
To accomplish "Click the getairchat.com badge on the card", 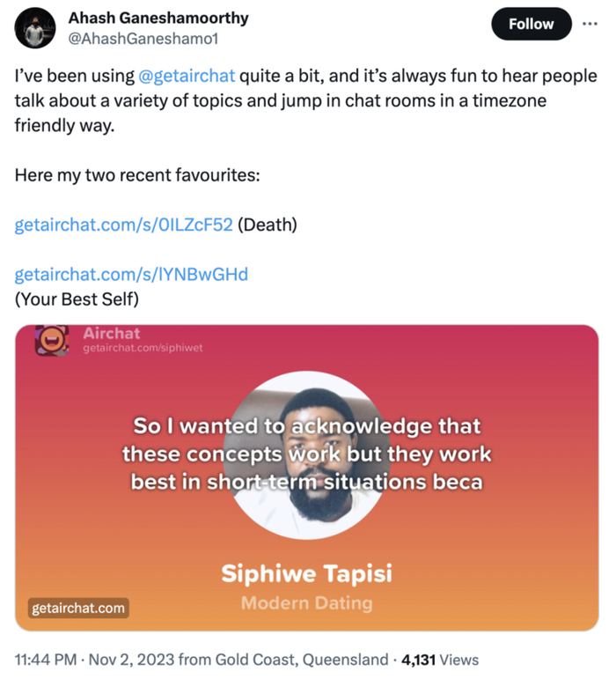I will (77, 608).
